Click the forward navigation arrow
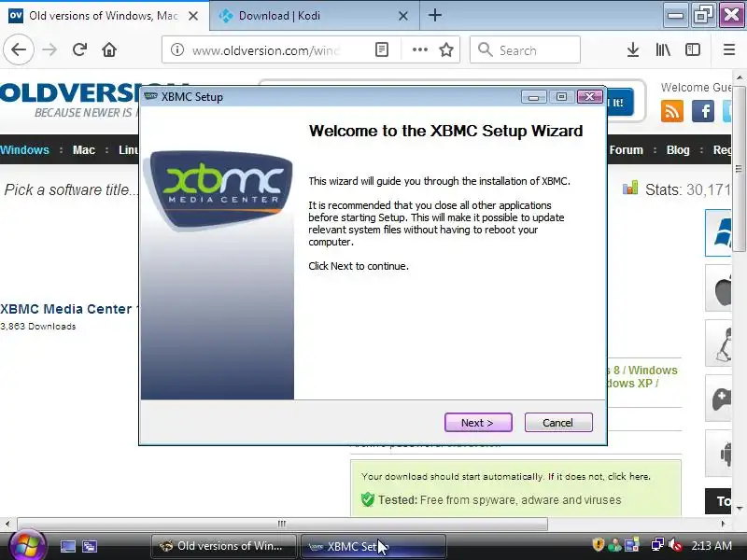This screenshot has width=747, height=560. 49,49
